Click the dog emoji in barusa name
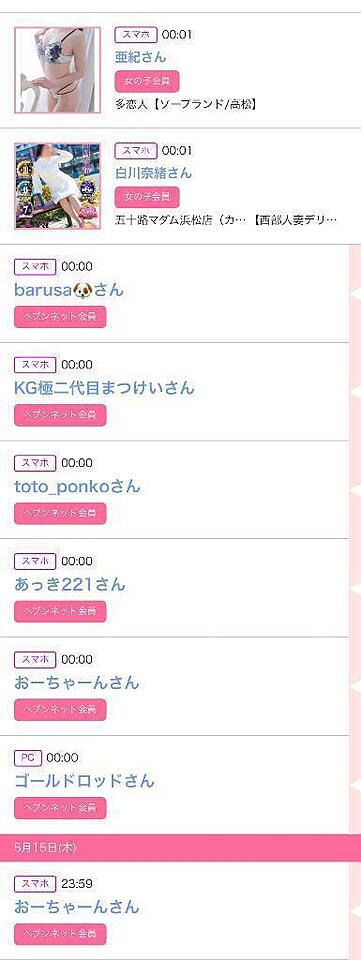Screen dimensions: 361x960 (x=81, y=290)
